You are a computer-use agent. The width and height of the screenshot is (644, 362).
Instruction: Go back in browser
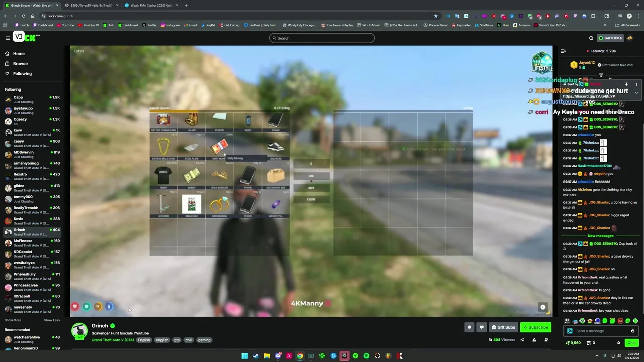coord(6,16)
